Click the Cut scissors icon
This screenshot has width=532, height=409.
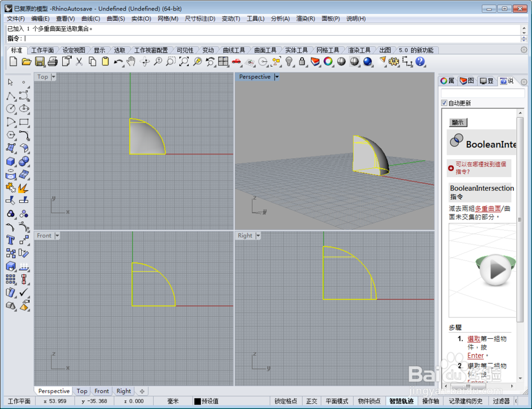(79, 61)
